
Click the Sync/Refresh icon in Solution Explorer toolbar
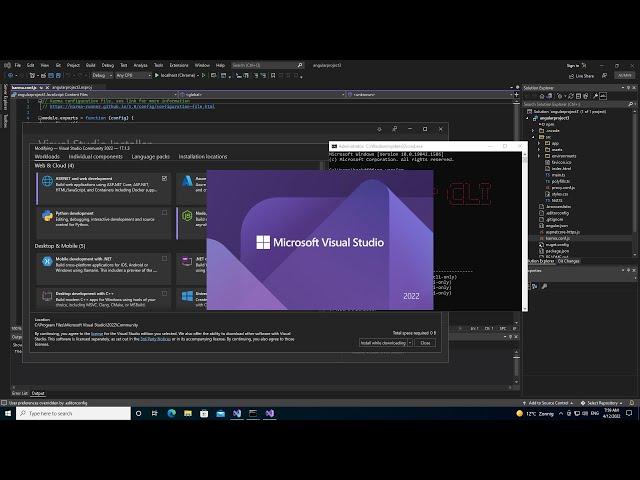point(571,96)
